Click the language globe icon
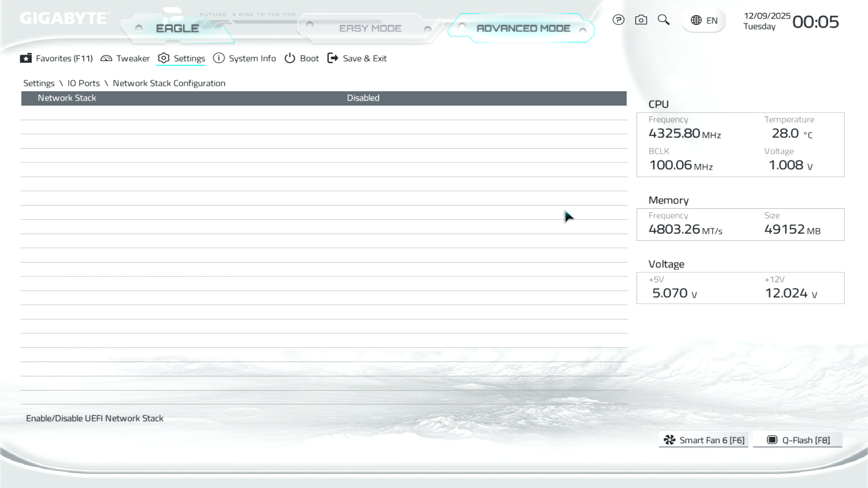Screen dimensions: 868x488 (x=696, y=20)
